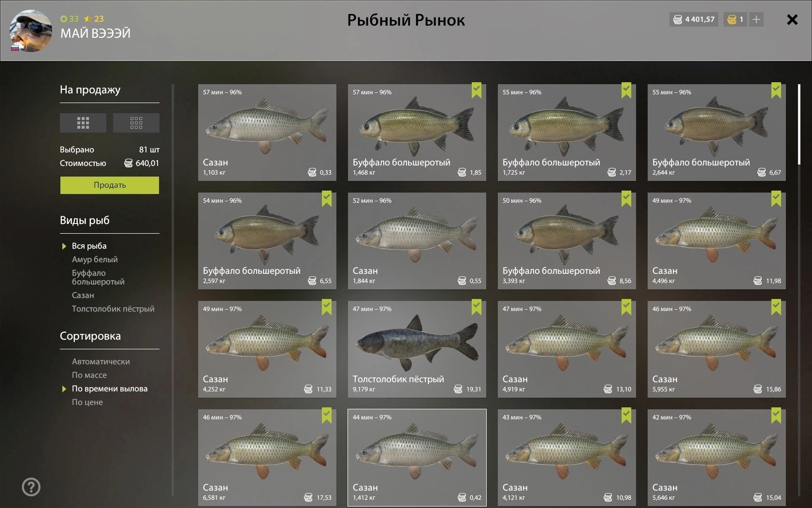Click the plus icon to add gold
Image resolution: width=812 pixels, height=508 pixels.
[x=756, y=19]
